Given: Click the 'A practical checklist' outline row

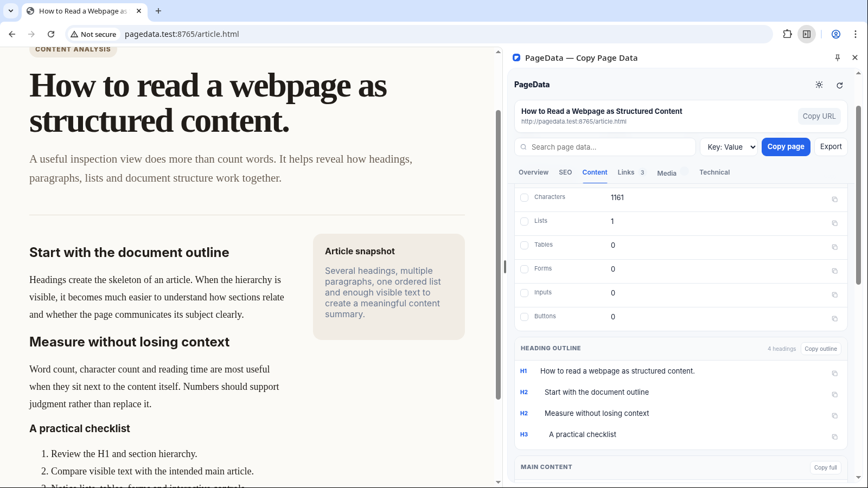Looking at the screenshot, I should 680,435.
